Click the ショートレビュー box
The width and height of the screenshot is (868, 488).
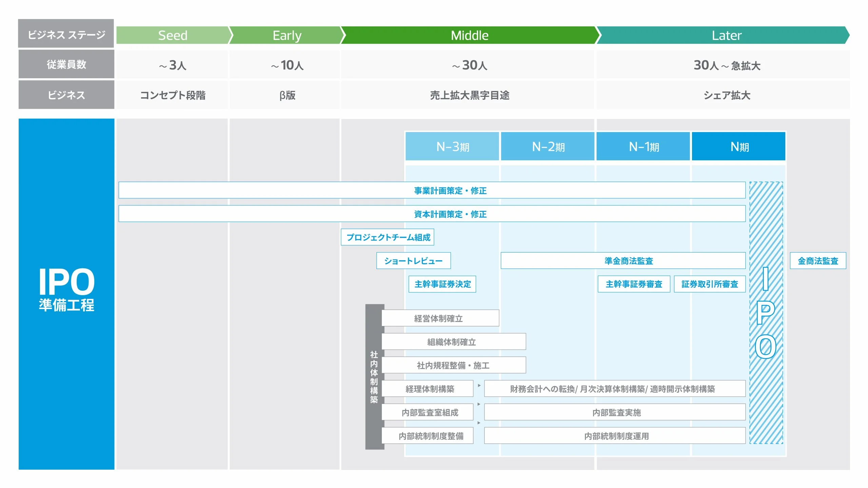413,261
